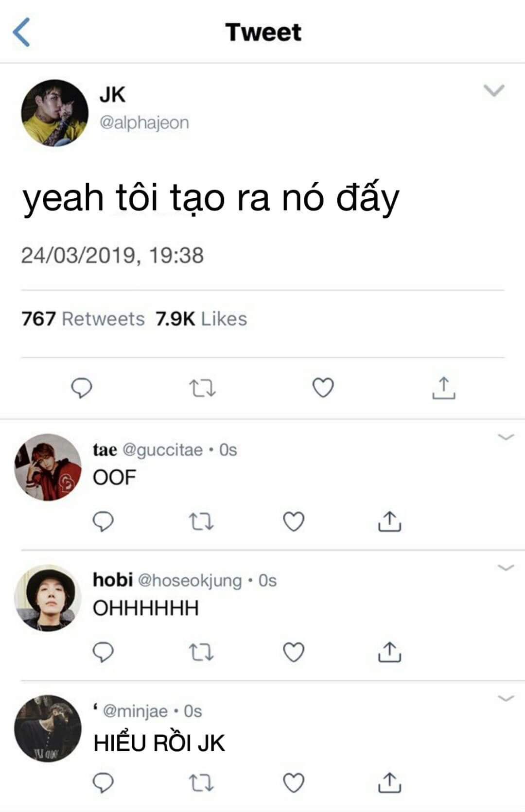The width and height of the screenshot is (525, 812).
Task: Go back using the blue arrow
Action: click(x=21, y=32)
